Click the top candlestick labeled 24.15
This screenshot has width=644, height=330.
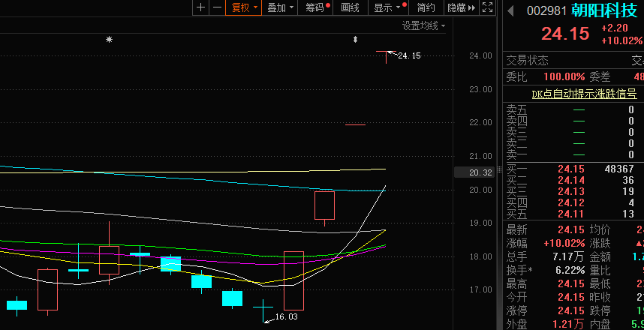point(386,56)
